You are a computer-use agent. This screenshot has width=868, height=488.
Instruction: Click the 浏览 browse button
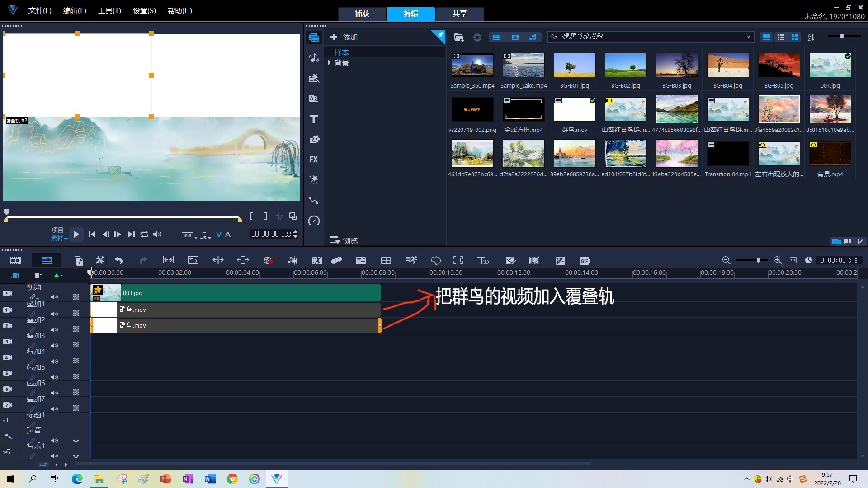[344, 240]
